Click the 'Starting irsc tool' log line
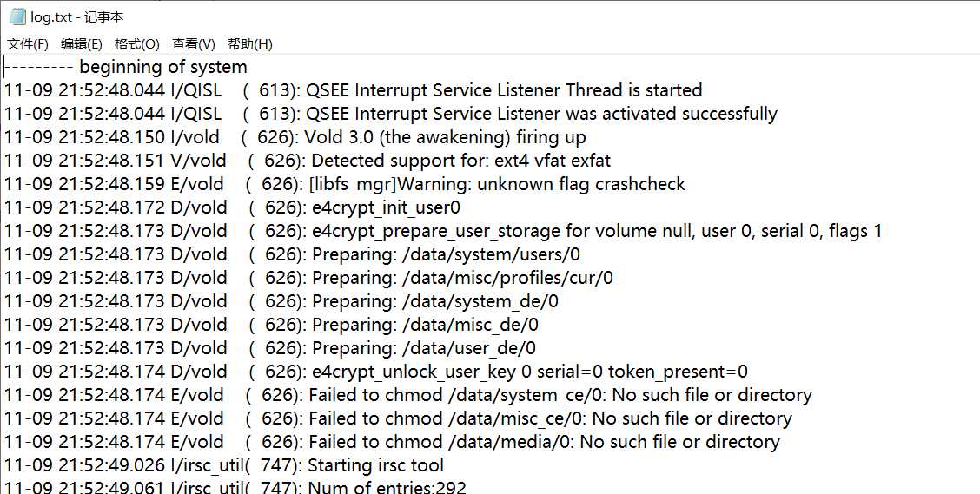Image resolution: width=980 pixels, height=494 pixels. tap(224, 466)
